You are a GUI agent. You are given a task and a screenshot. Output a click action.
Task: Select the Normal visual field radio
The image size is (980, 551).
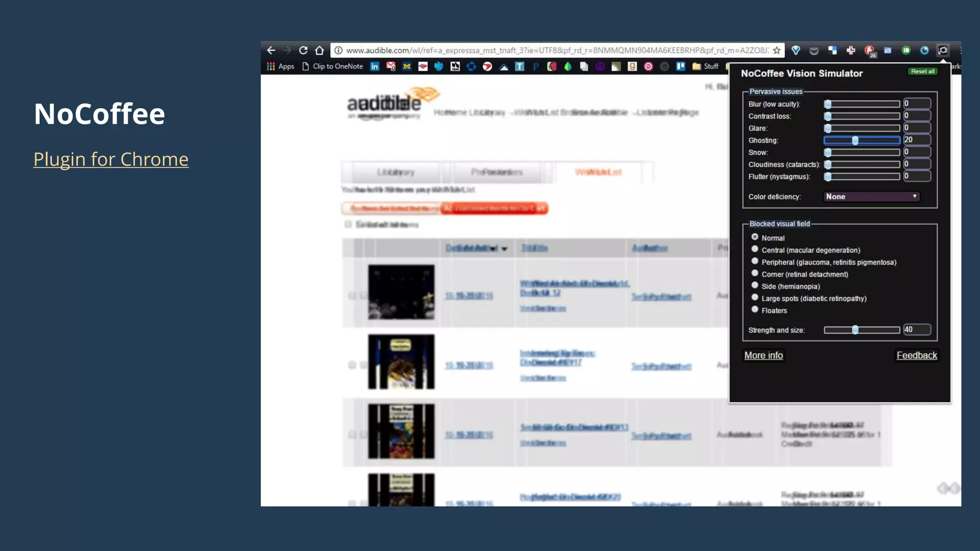point(755,237)
